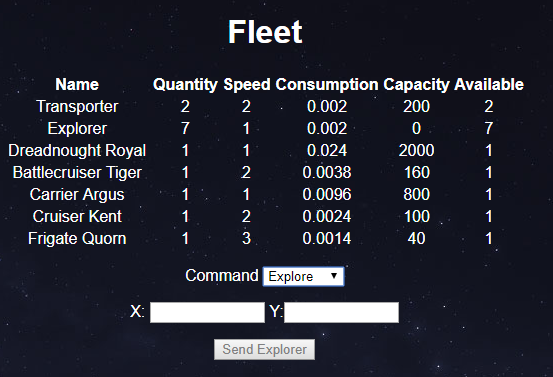Image resolution: width=553 pixels, height=377 pixels.
Task: Click the Fleet page title
Action: (265, 32)
